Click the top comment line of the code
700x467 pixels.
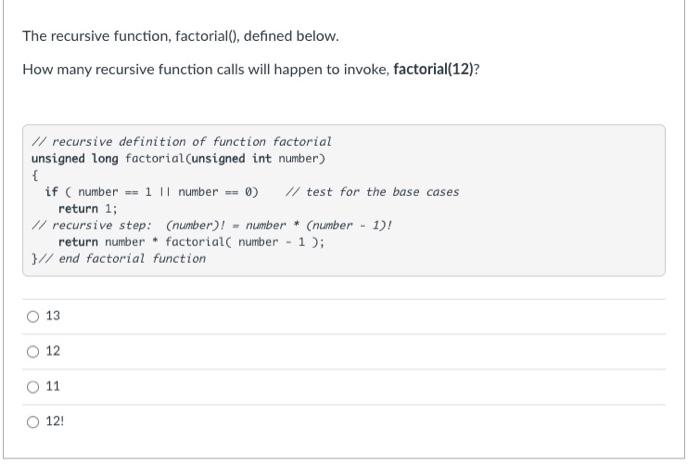[x=181, y=142]
